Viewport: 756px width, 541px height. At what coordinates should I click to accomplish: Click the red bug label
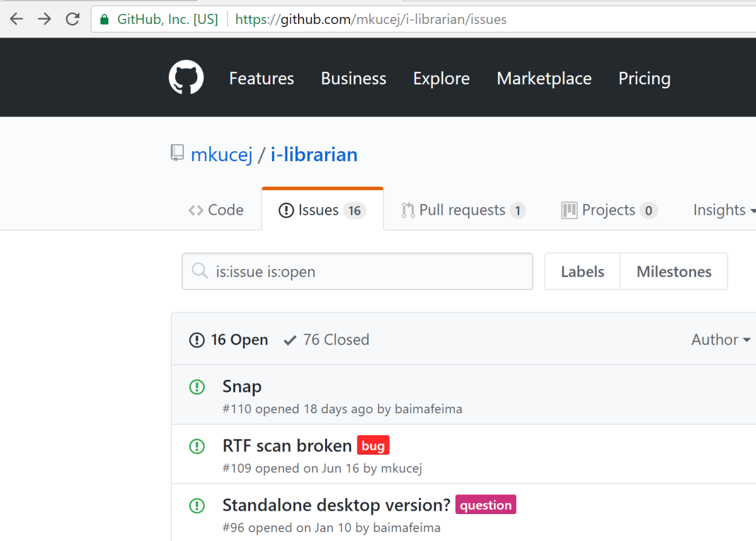click(373, 446)
